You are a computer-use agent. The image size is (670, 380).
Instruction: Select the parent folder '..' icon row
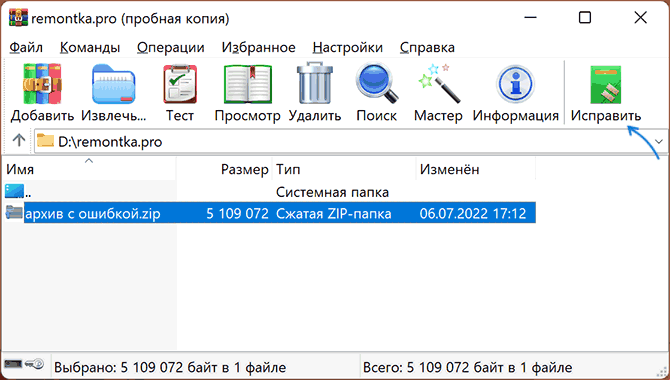(x=15, y=191)
